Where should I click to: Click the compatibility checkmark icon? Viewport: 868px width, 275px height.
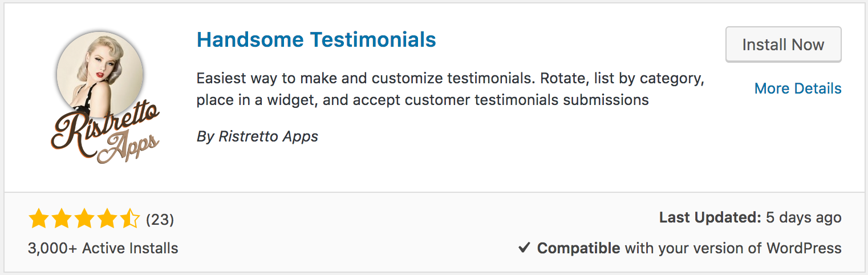click(x=525, y=249)
